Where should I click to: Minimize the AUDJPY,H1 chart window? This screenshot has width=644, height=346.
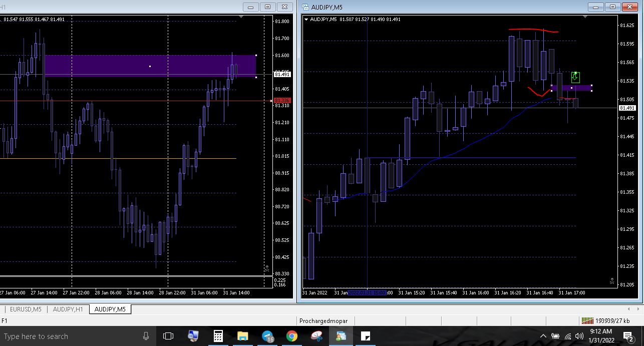(x=251, y=7)
